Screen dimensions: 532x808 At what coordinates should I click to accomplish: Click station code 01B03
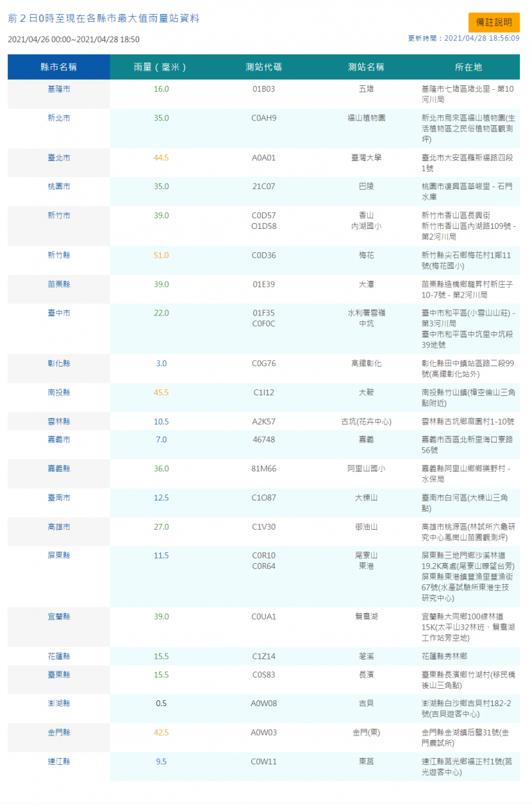click(264, 89)
